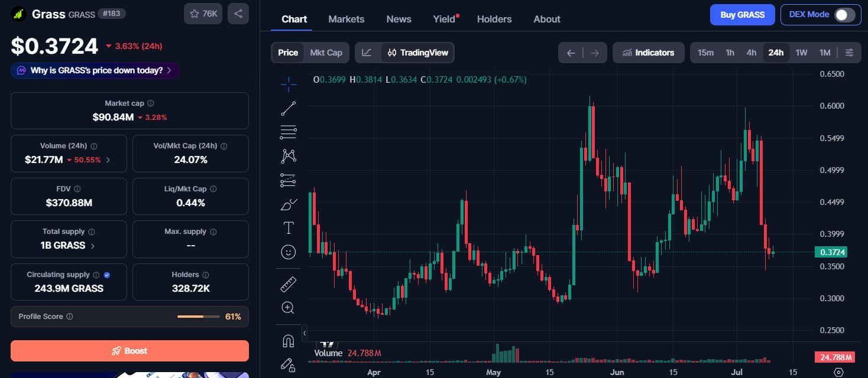The width and height of the screenshot is (868, 378).
Task: Set chart interval to 15m
Action: click(x=705, y=53)
